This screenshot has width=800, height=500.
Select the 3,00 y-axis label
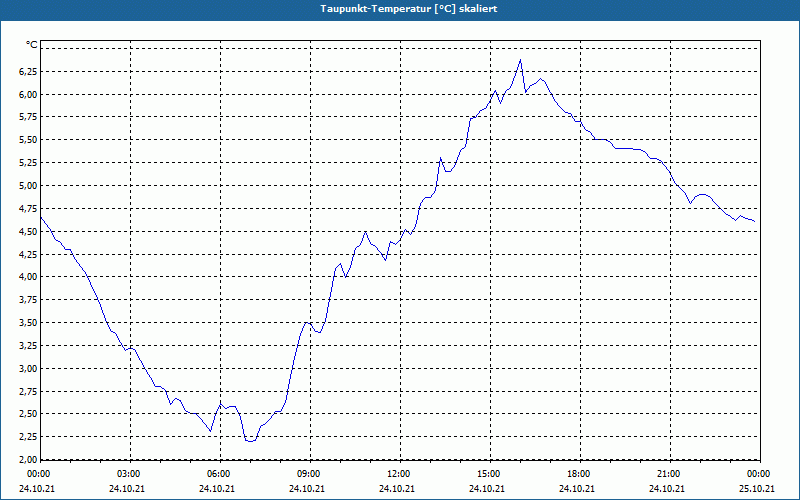(29, 368)
